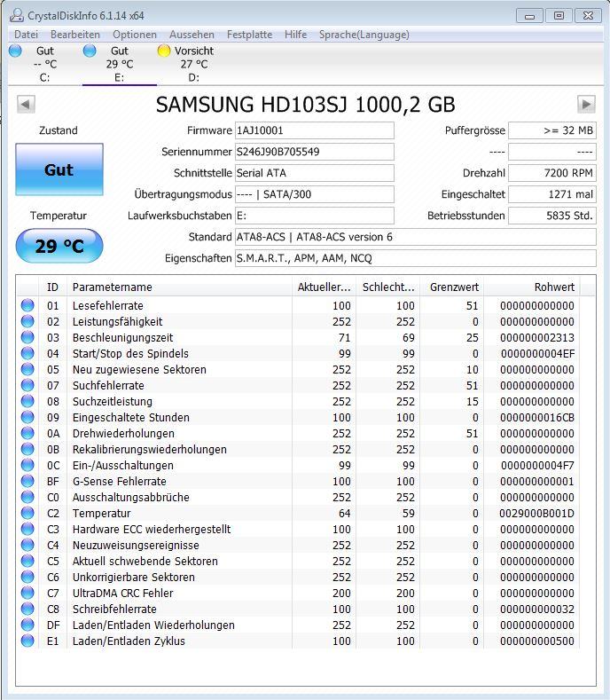This screenshot has height=700, width=610.
Task: Click status orb for Hardware ECC wiederhergestellt
Action: (27, 529)
